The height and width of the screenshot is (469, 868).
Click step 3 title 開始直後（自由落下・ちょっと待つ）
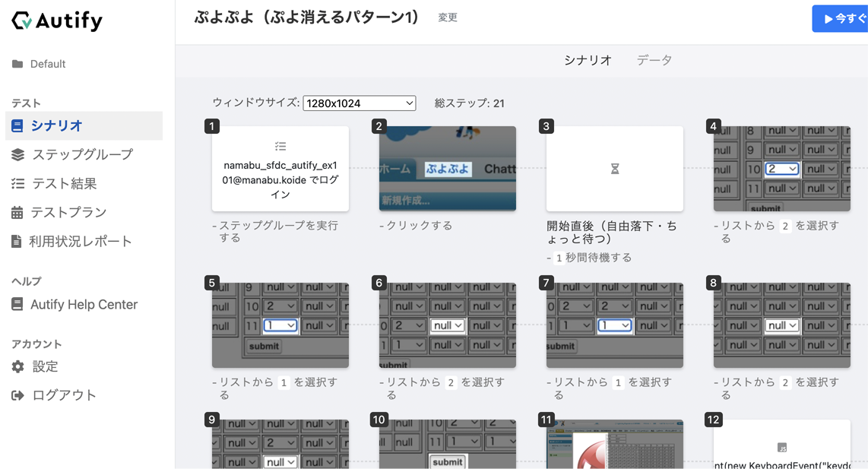612,233
